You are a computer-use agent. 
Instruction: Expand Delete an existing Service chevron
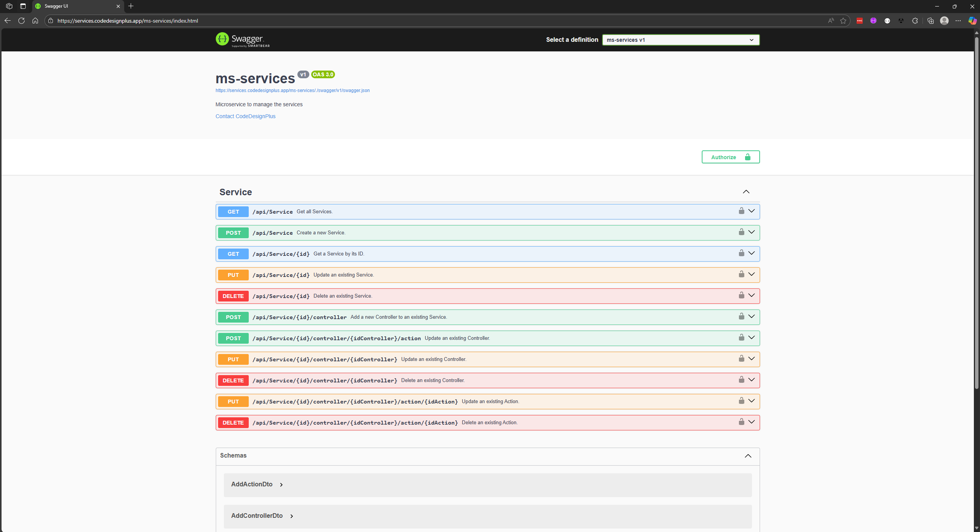pos(752,295)
